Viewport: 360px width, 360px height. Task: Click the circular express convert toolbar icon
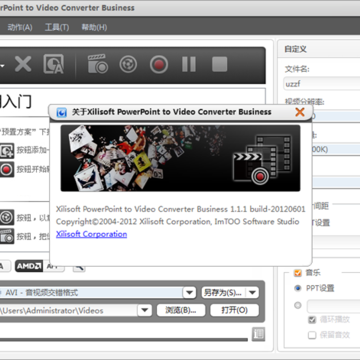pyautogui.click(x=128, y=64)
